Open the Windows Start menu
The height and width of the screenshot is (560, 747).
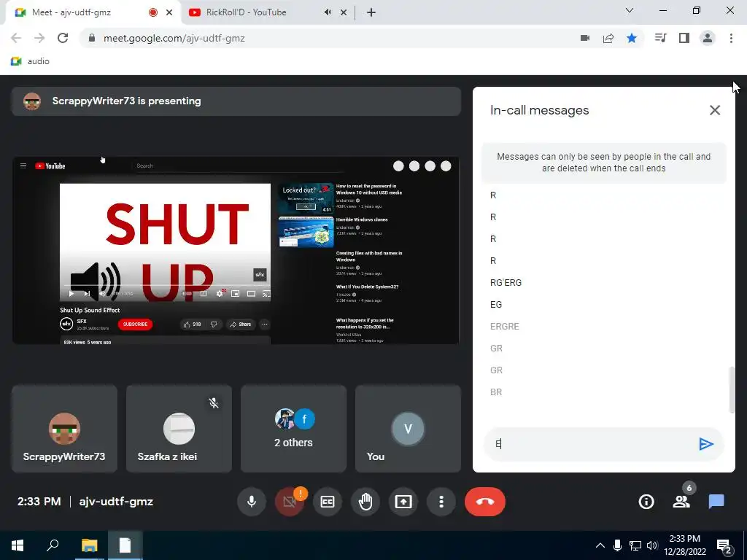pos(18,545)
